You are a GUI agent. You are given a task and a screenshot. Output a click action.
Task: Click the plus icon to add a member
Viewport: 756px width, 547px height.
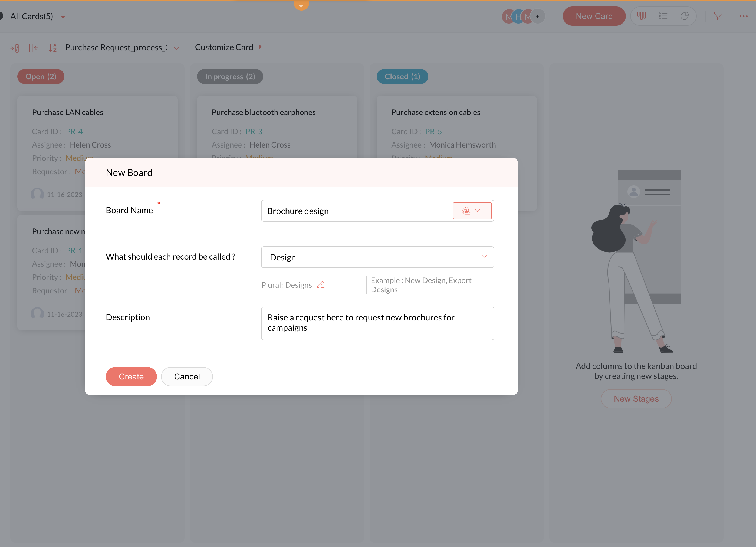537,16
